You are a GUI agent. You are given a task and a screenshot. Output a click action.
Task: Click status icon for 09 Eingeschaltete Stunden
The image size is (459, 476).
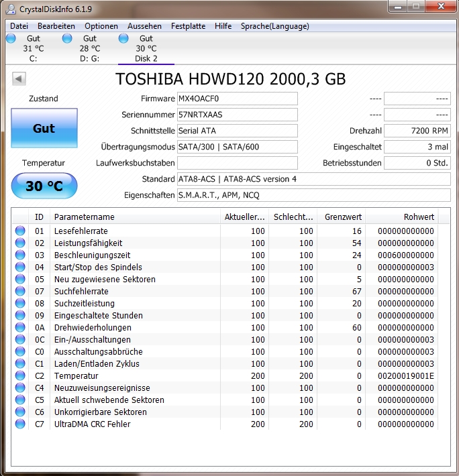[20, 315]
